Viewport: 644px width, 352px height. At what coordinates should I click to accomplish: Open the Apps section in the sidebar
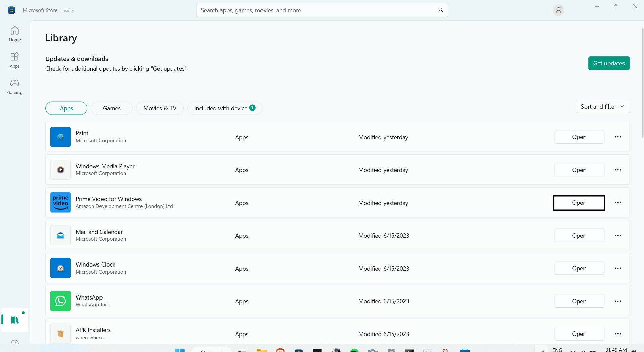click(15, 60)
